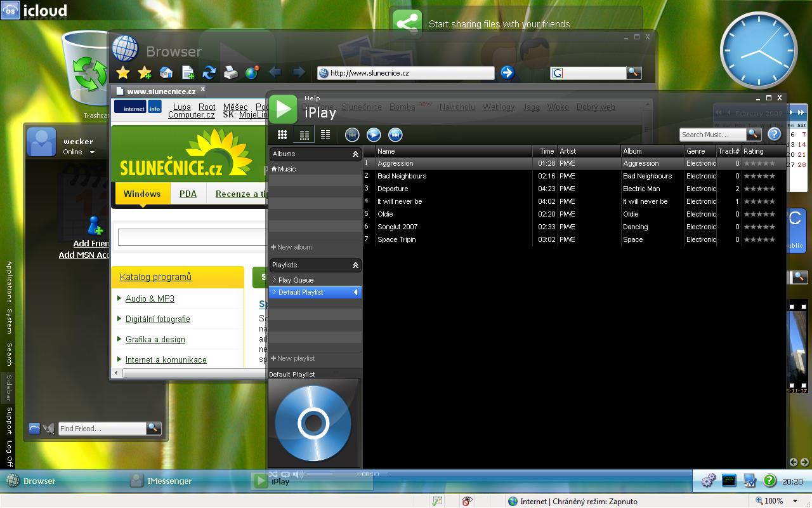Open Digitální fotografie catalog category
This screenshot has height=508, width=812.
[x=158, y=319]
